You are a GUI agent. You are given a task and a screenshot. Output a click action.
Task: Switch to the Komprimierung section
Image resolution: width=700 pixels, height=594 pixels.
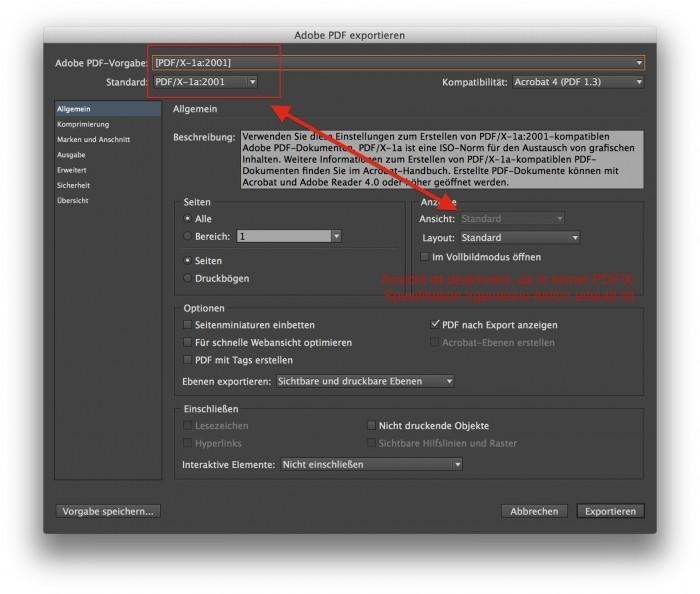pos(83,125)
